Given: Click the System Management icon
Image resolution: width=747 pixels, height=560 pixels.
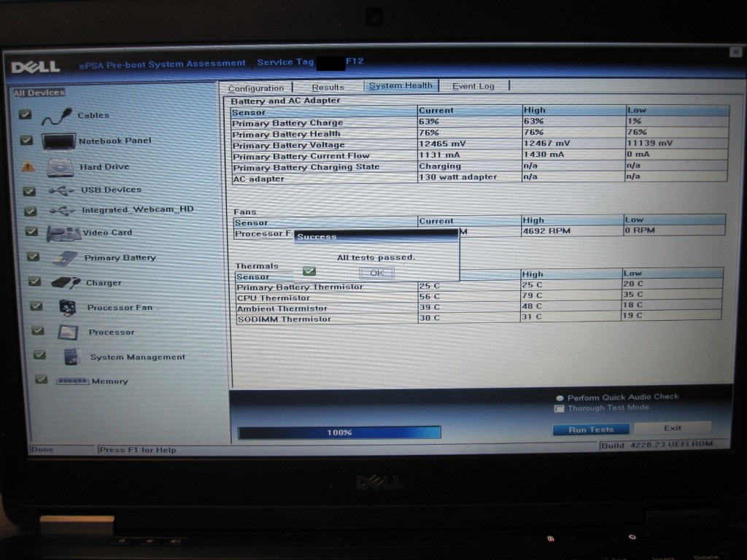Looking at the screenshot, I should tap(71, 357).
